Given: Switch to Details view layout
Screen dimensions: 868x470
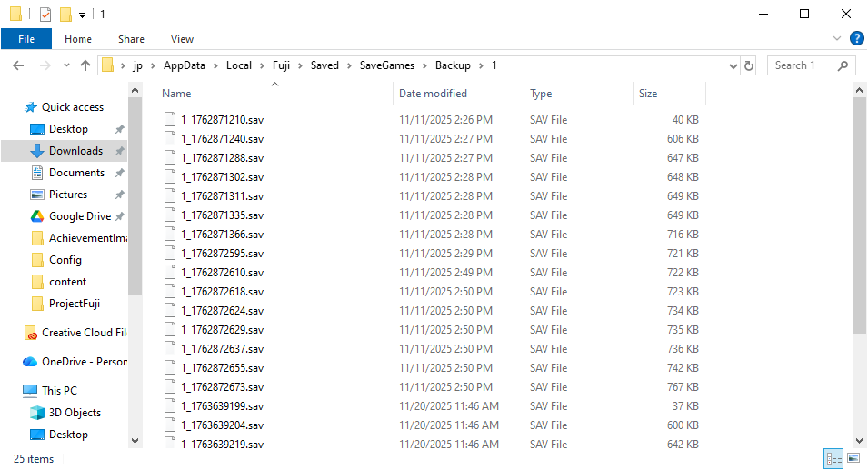Looking at the screenshot, I should pos(833,458).
